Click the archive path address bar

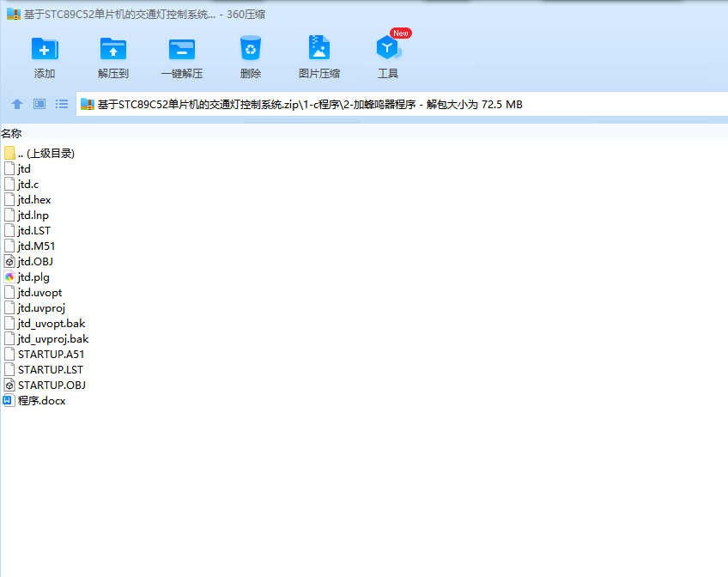point(402,105)
